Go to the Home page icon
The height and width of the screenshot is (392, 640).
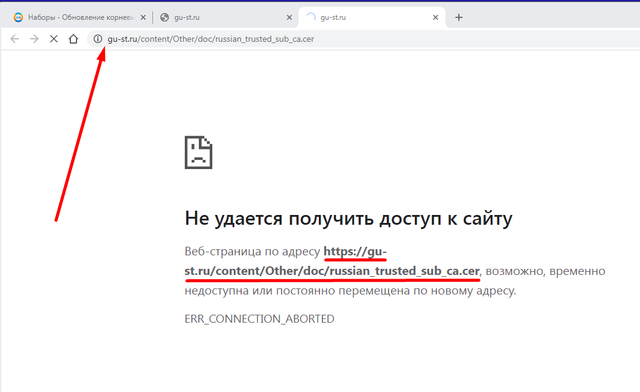point(73,39)
